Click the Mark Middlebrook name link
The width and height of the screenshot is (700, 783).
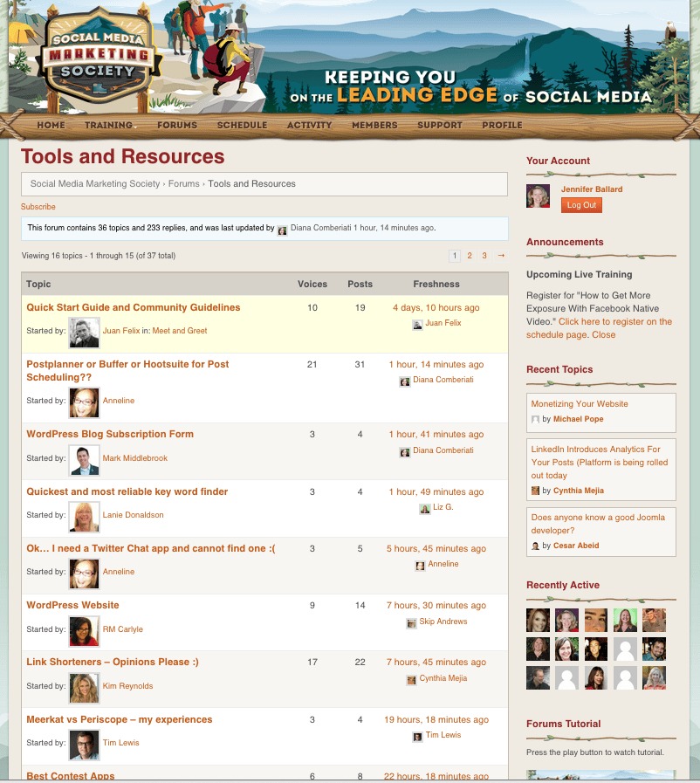pos(134,458)
